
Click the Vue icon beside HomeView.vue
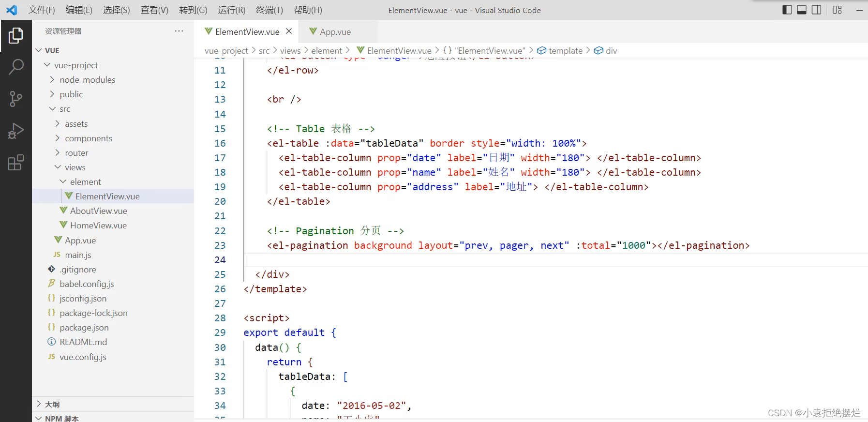63,225
